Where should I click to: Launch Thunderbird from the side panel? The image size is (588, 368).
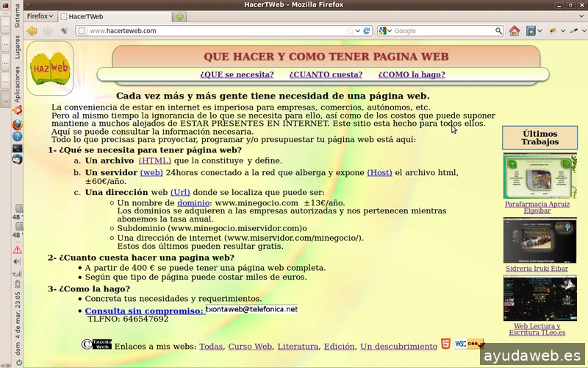point(17,160)
